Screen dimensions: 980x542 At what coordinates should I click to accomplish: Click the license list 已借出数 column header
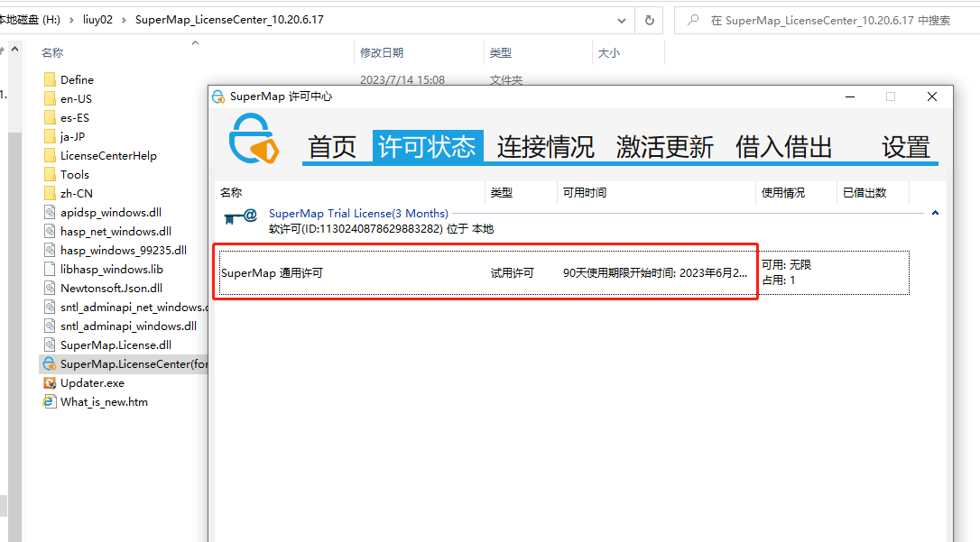[874, 193]
